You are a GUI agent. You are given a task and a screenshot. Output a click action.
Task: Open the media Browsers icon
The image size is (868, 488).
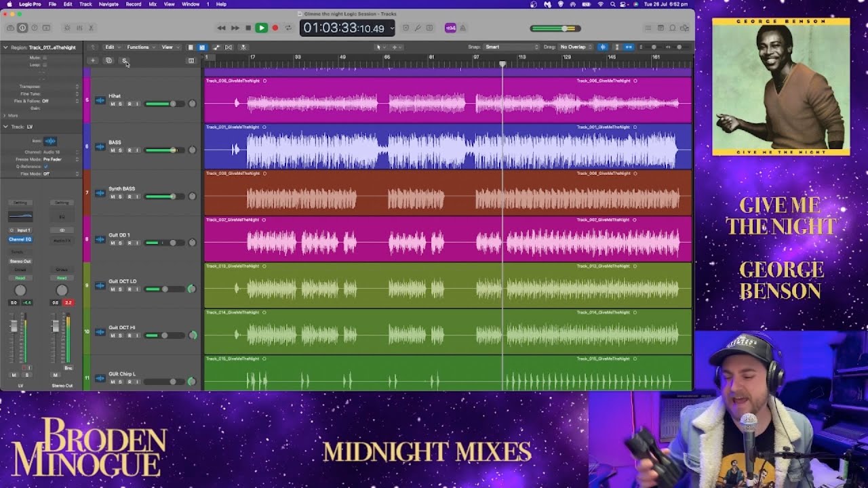click(x=684, y=28)
